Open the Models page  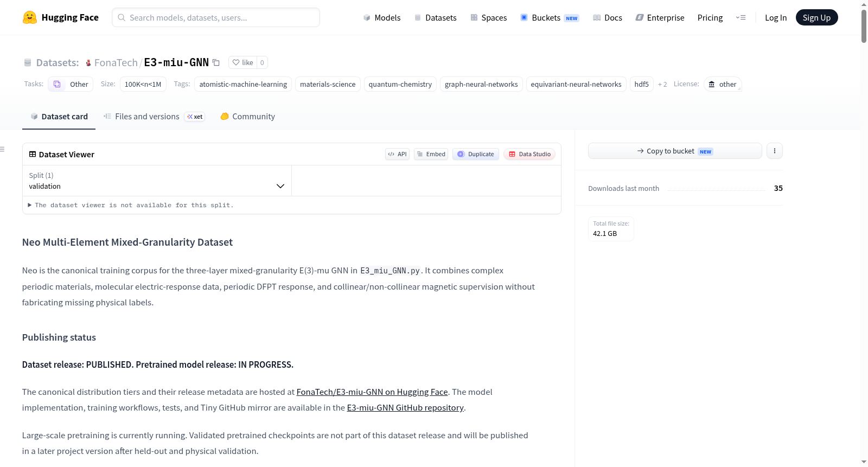pos(382,17)
